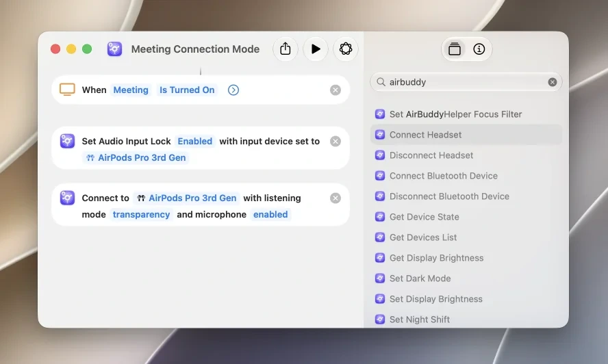The height and width of the screenshot is (364, 608).
Task: Select the Get Device State action
Action: pyautogui.click(x=466, y=217)
